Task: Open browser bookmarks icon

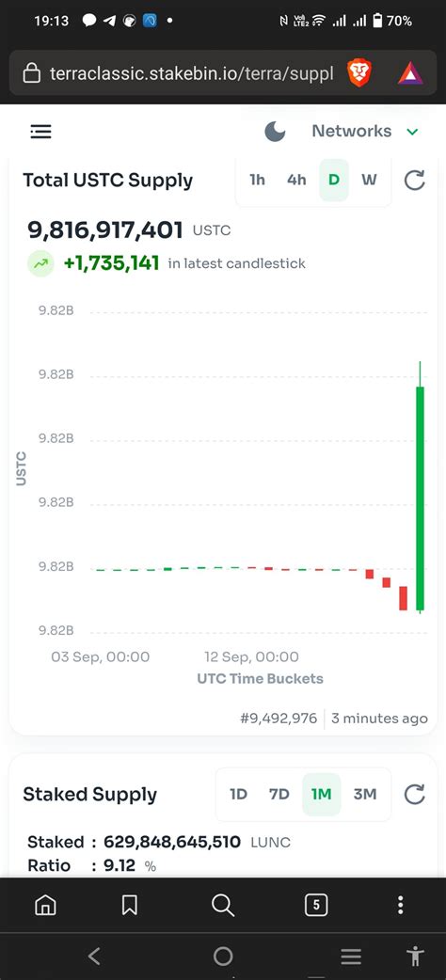Action: coord(130,905)
